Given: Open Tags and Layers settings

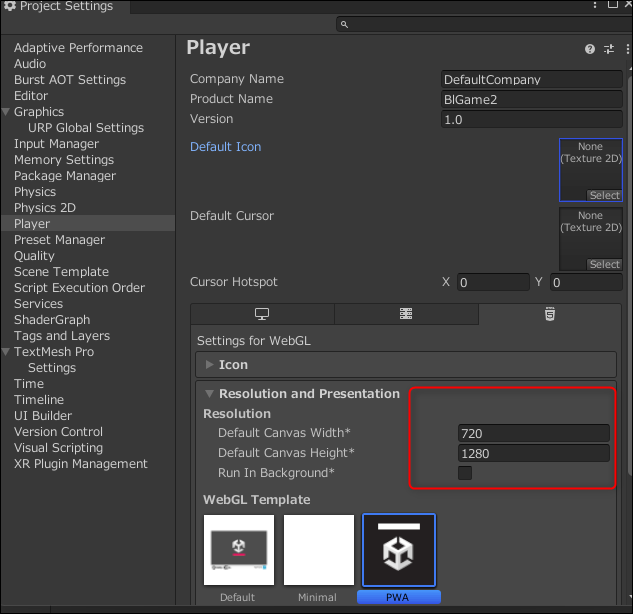Looking at the screenshot, I should (x=62, y=336).
